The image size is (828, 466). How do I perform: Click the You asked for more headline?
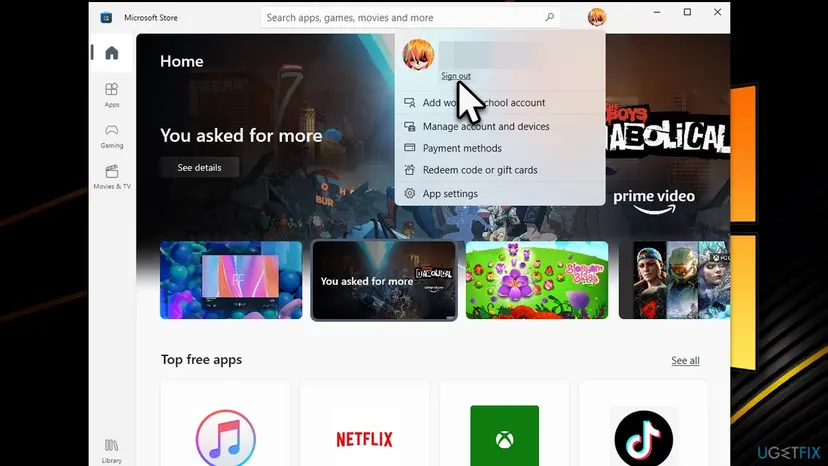(241, 136)
